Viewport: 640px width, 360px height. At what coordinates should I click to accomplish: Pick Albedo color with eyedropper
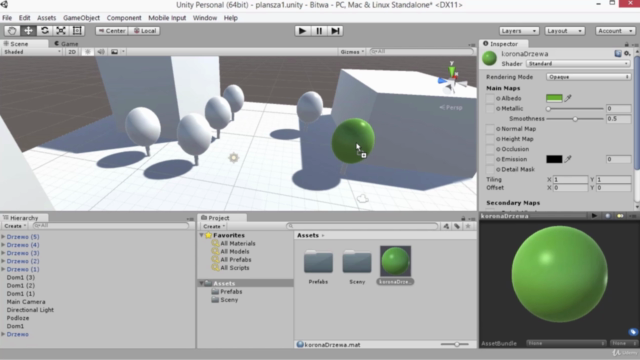[x=568, y=98]
